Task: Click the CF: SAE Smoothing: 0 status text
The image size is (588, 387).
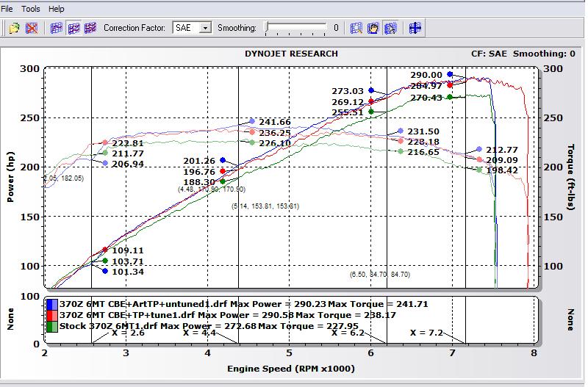Action: coord(523,54)
